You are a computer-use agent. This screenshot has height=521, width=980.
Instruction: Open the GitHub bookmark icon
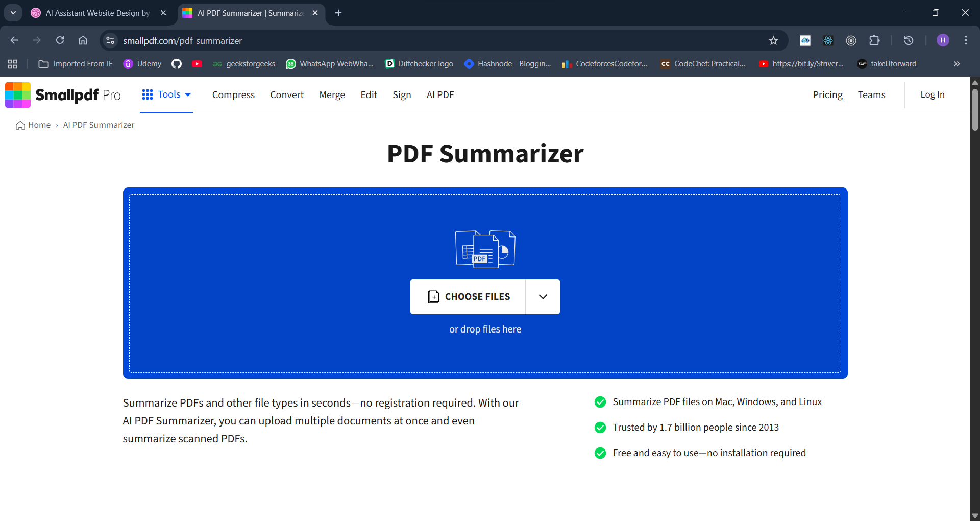pyautogui.click(x=177, y=64)
